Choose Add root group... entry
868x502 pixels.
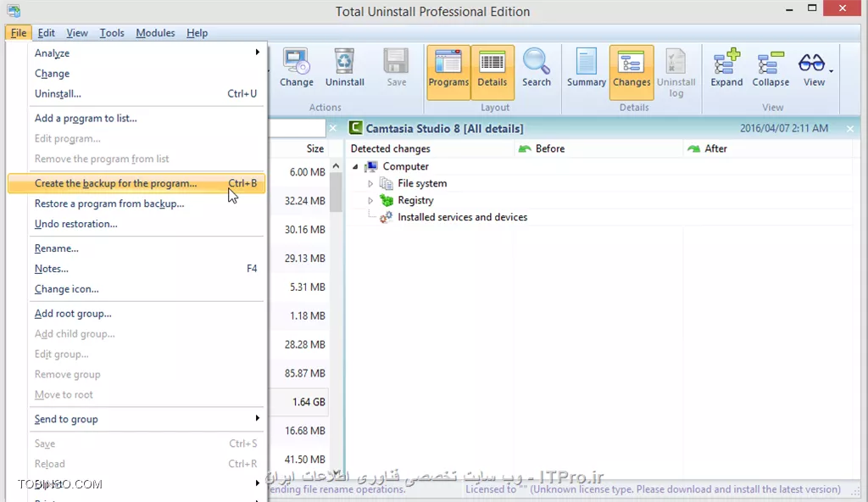click(136, 314)
